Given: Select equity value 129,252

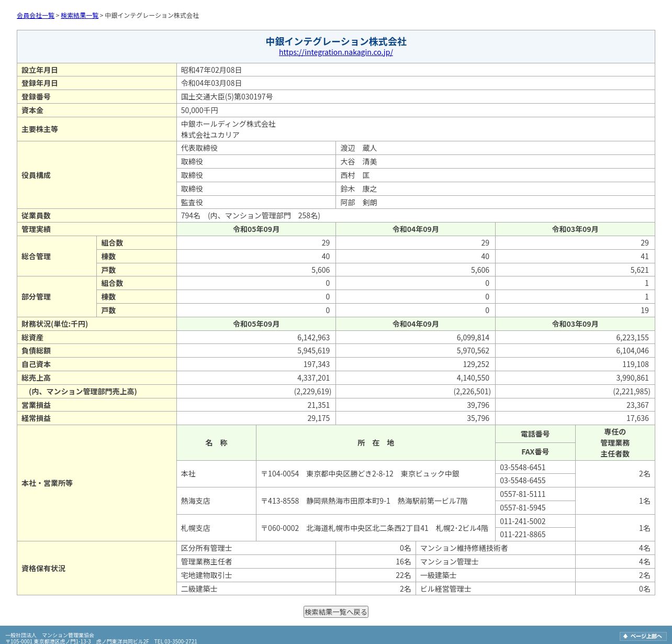Looking at the screenshot, I should coord(476,364).
